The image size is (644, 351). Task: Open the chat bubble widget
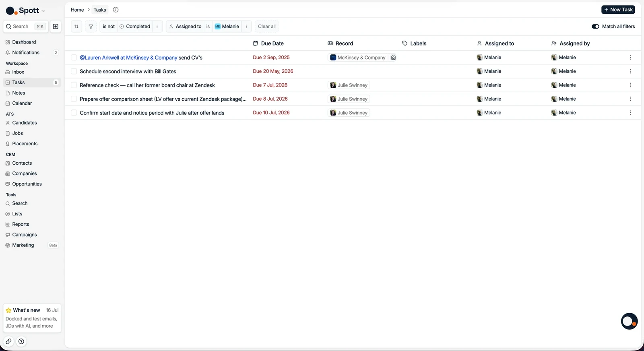629,321
